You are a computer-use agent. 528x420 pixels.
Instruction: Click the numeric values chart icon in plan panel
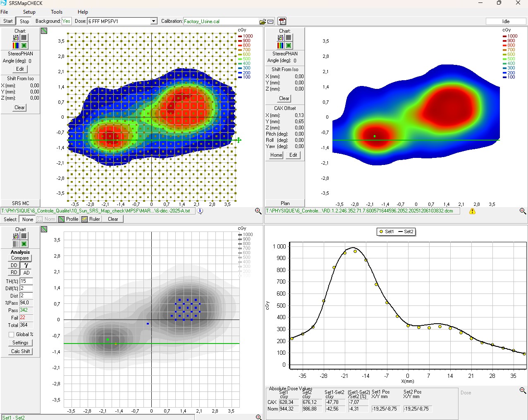point(280,38)
